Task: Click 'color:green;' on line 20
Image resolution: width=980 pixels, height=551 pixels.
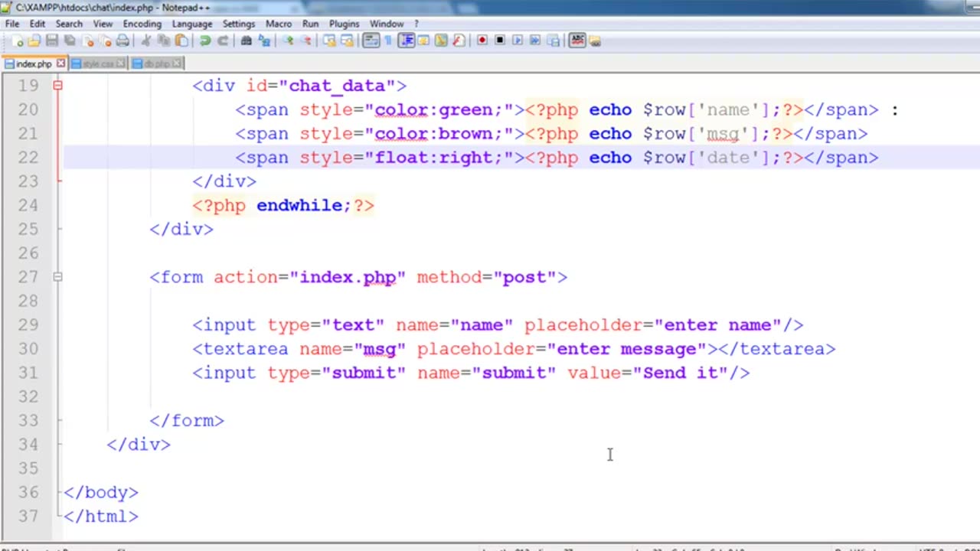Action: [x=438, y=109]
